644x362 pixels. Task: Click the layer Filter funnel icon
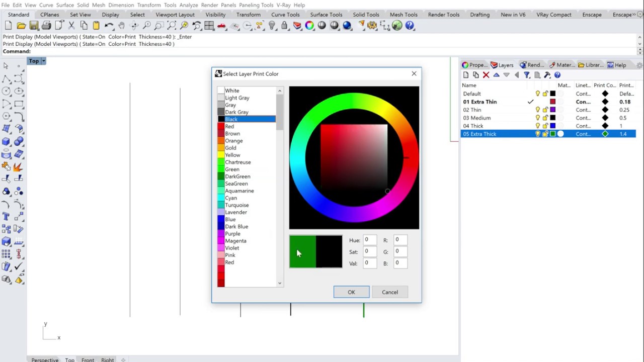527,75
